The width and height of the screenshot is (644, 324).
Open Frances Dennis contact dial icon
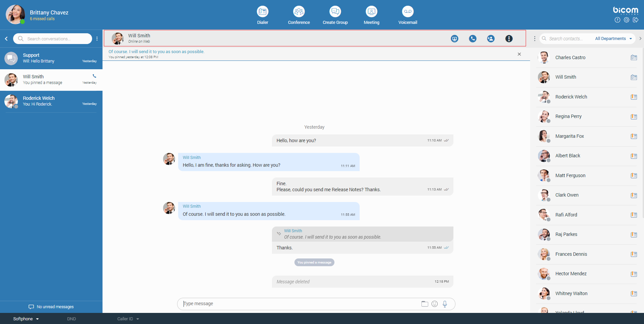tap(634, 254)
